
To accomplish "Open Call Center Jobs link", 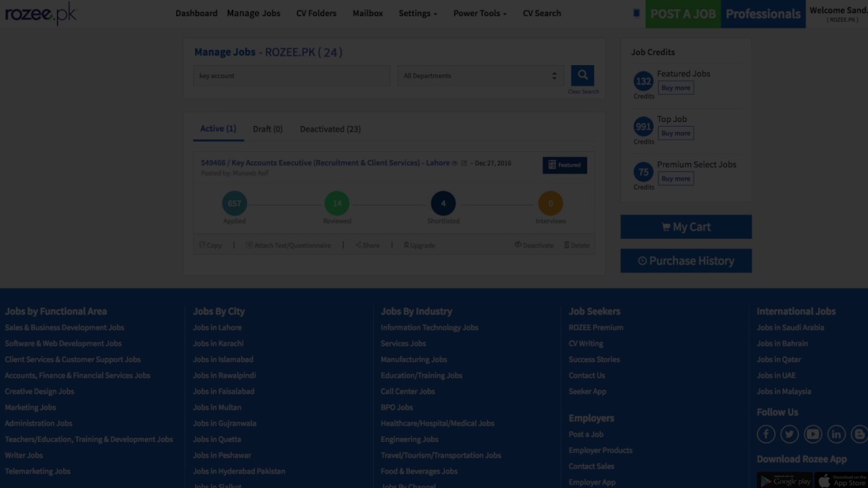I will (408, 392).
